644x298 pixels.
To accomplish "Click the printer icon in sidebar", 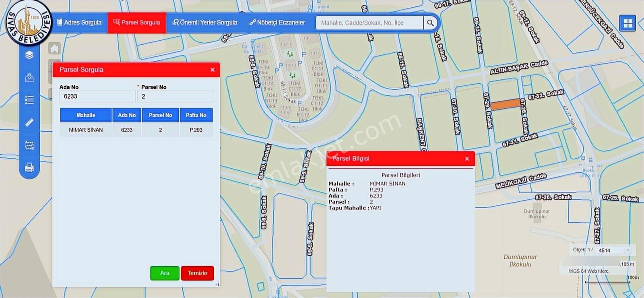I will click(x=29, y=168).
